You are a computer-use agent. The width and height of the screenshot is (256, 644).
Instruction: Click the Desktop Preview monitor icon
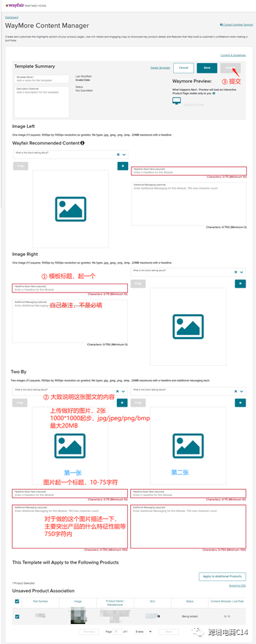pos(176,101)
